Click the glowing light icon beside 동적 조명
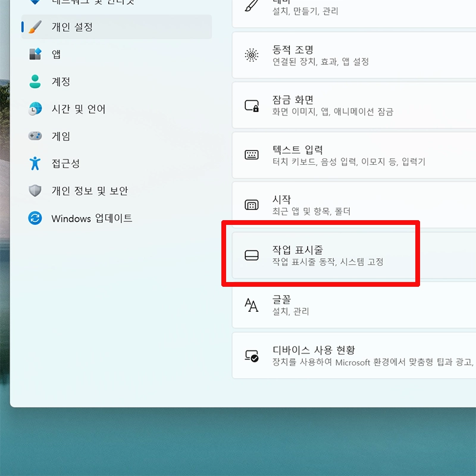 [x=252, y=55]
